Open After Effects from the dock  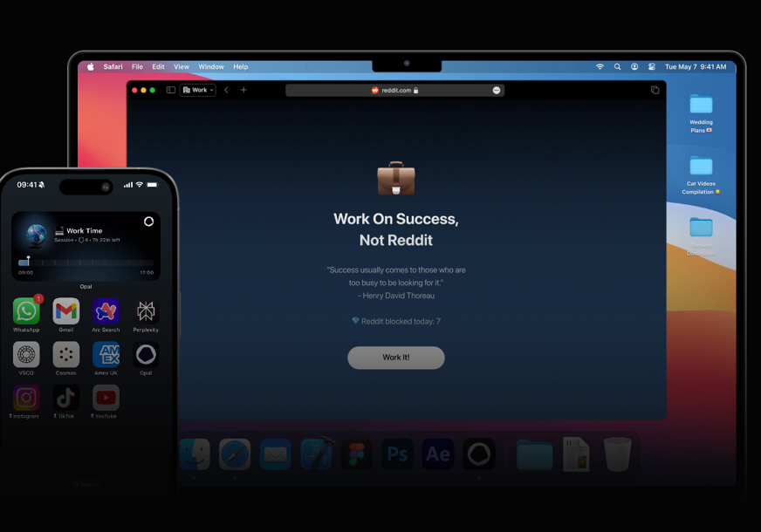[438, 454]
